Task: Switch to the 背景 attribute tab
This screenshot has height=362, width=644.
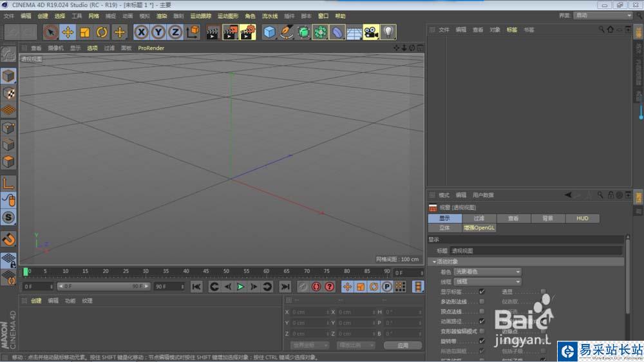Action: click(548, 218)
